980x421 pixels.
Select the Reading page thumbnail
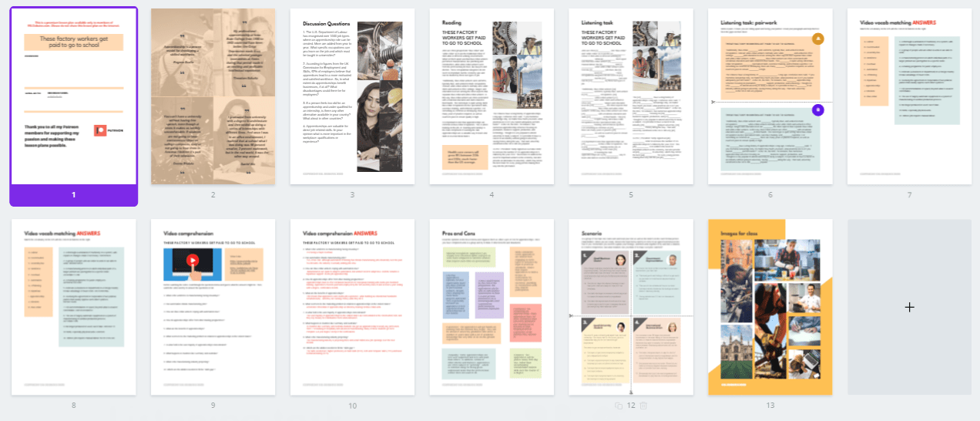click(492, 96)
